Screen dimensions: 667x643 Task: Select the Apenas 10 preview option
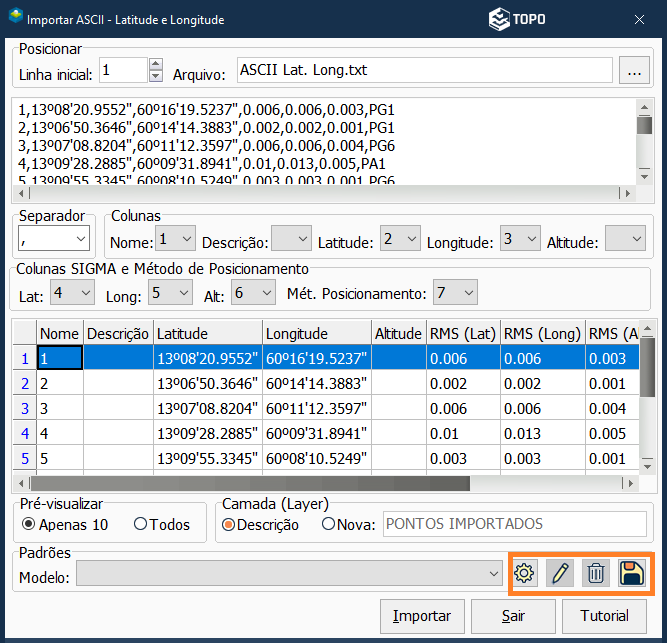click(x=28, y=524)
